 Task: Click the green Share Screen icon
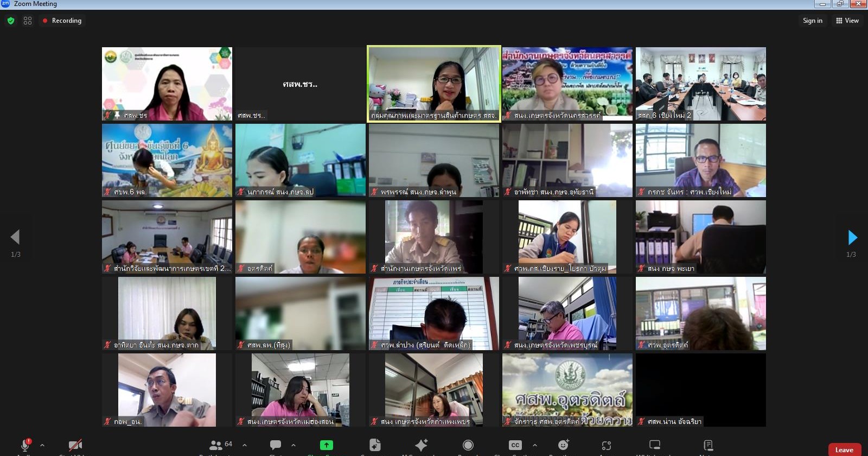tap(327, 445)
